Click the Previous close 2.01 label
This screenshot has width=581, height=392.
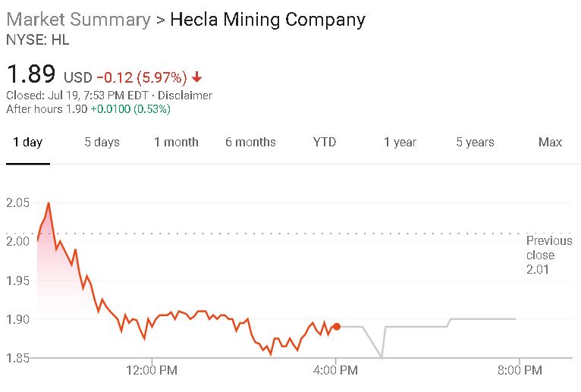548,255
